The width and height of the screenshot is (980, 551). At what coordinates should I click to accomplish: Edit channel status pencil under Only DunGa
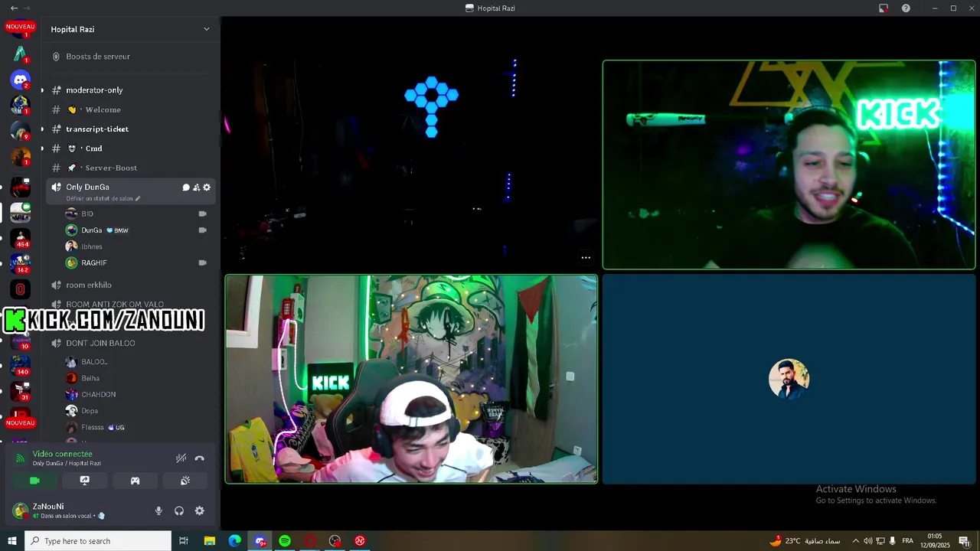[138, 198]
